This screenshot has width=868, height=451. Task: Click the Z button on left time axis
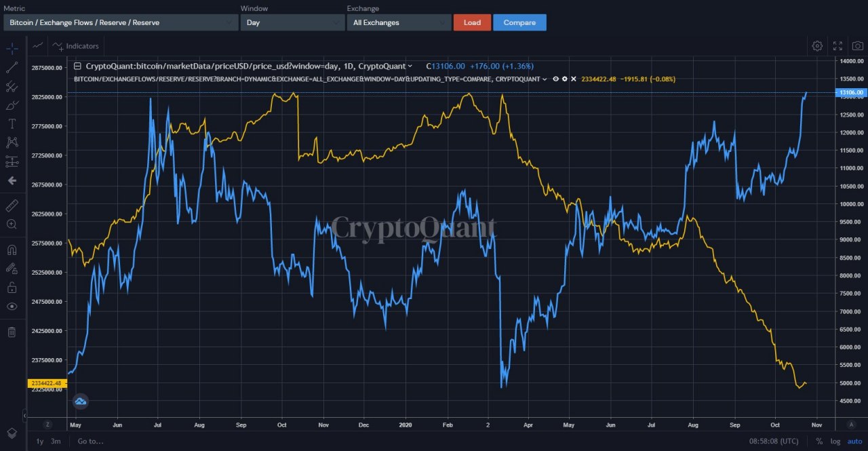(47, 424)
